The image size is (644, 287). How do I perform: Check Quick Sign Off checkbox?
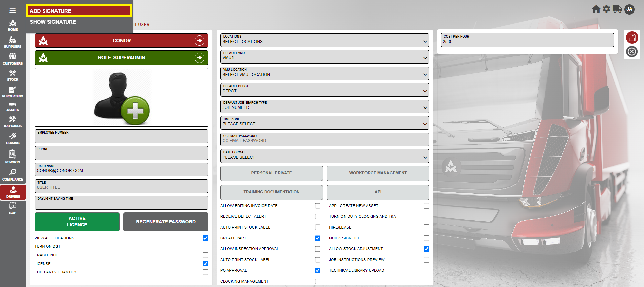click(426, 238)
